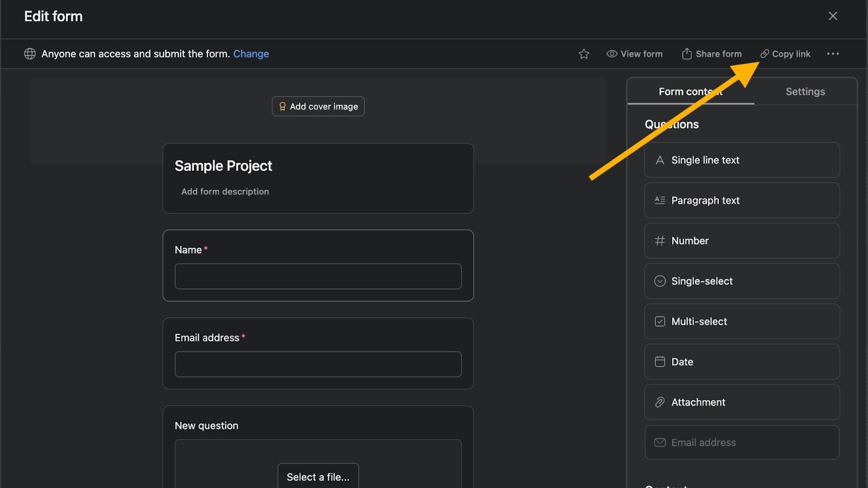The width and height of the screenshot is (868, 488).
Task: Switch to the Settings tab
Action: (805, 92)
